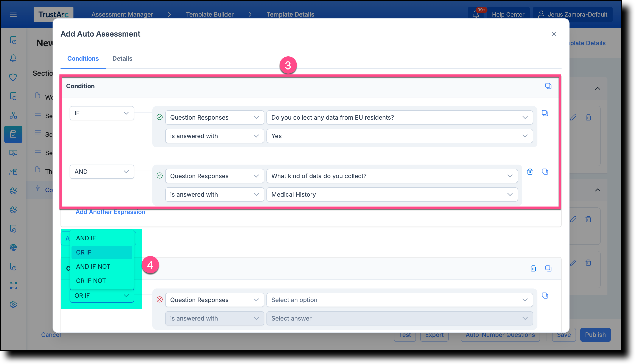Open the 'What kind of data do you collect?' dropdown
635x364 pixels.
tap(392, 176)
